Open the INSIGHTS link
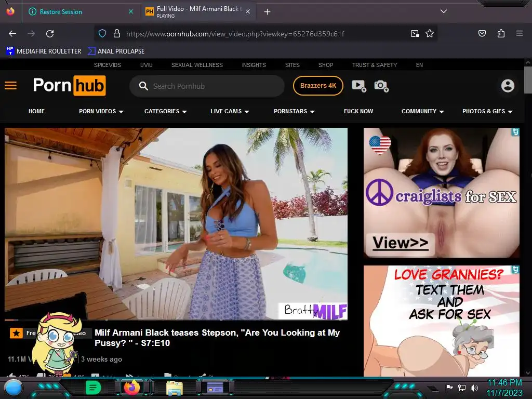 [x=254, y=65]
